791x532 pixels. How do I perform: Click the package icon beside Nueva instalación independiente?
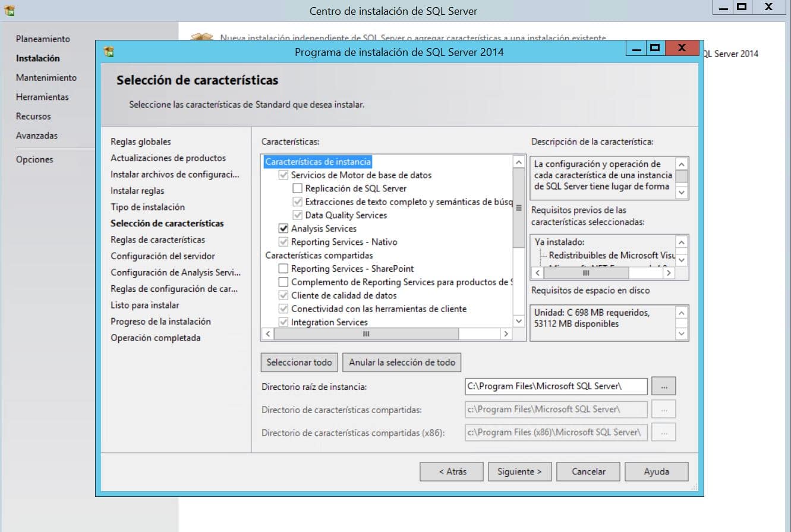click(202, 37)
